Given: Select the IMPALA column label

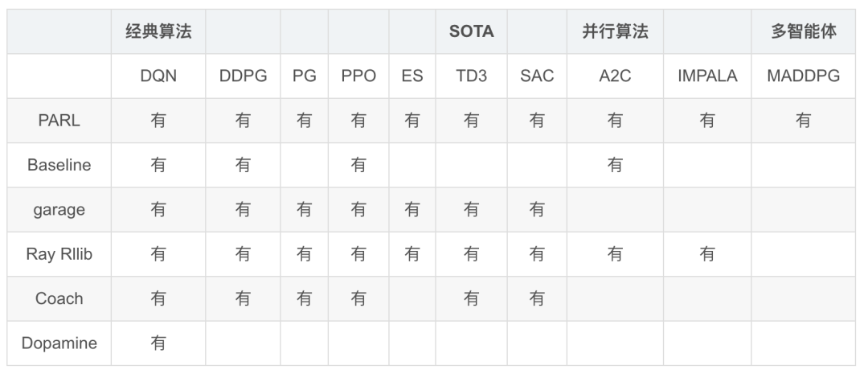Looking at the screenshot, I should [x=707, y=76].
